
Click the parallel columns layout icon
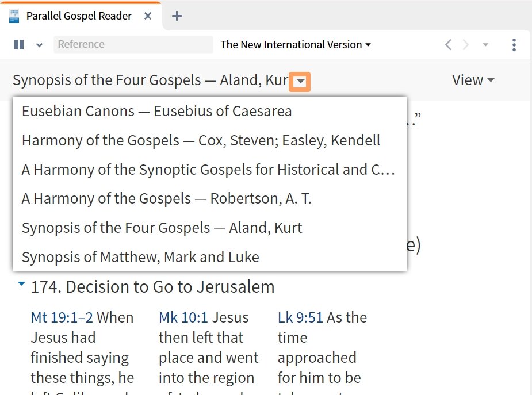click(18, 45)
